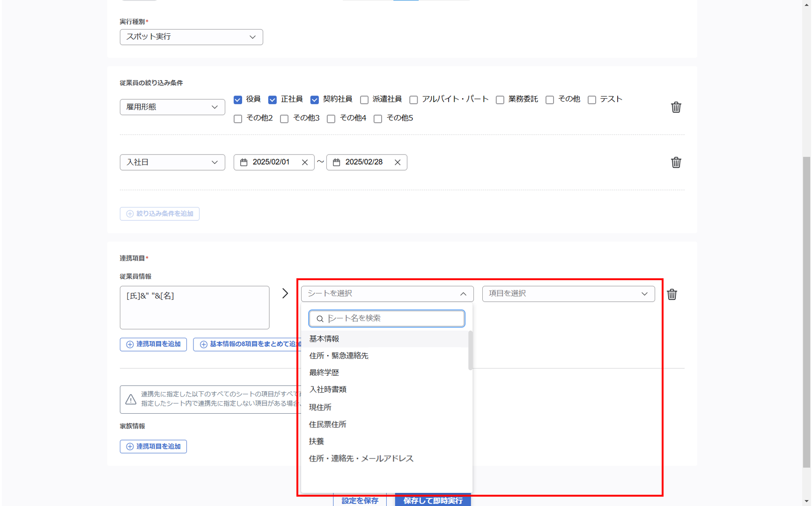Click the warning triangle icon in notice
812x506 pixels.
[131, 399]
